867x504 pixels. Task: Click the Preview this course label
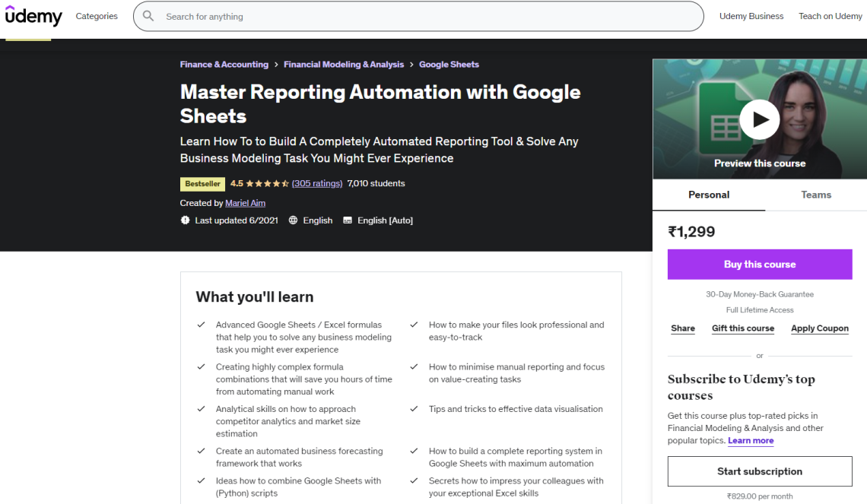pyautogui.click(x=759, y=163)
